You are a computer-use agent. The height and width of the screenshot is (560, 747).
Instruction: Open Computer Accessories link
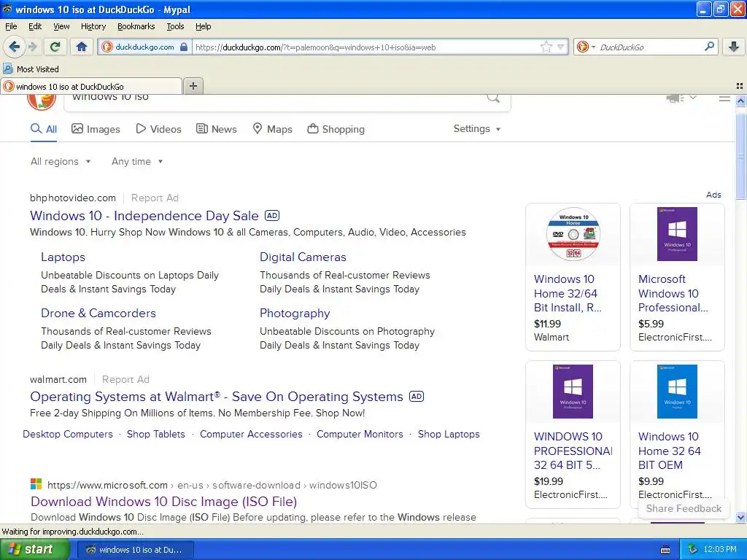click(x=251, y=435)
